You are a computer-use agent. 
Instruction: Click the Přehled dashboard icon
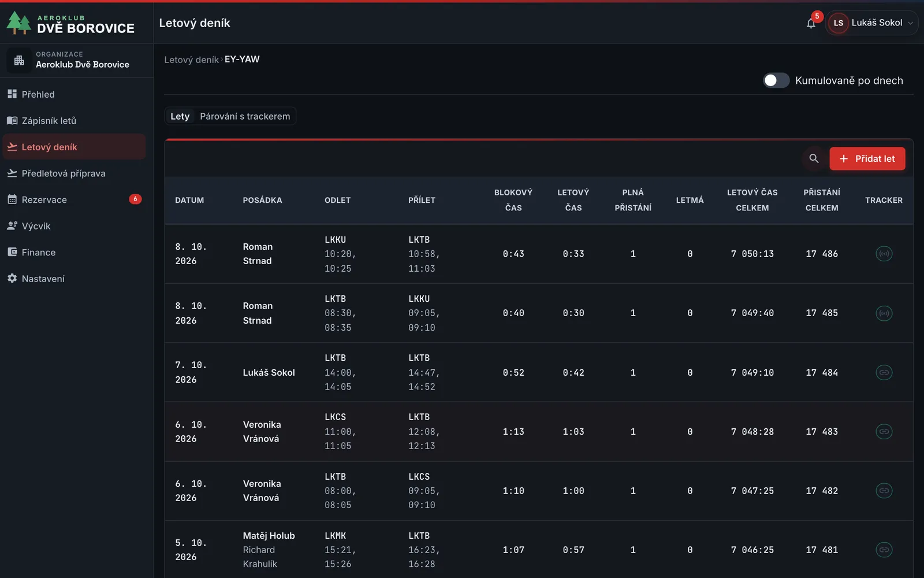tap(12, 94)
